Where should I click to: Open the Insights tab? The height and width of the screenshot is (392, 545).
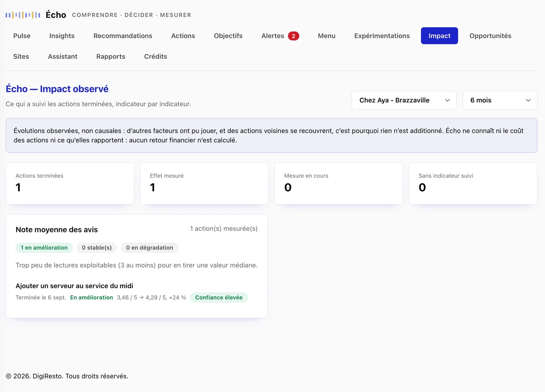62,36
